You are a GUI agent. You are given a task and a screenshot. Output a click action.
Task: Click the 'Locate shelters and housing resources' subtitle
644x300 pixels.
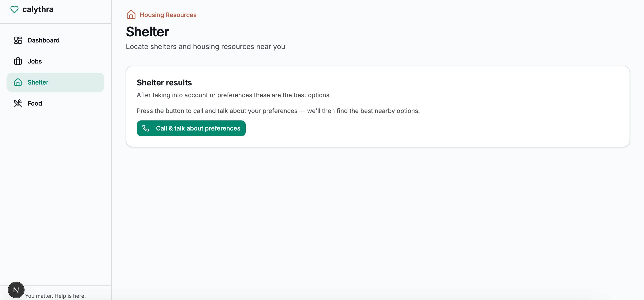(x=205, y=46)
